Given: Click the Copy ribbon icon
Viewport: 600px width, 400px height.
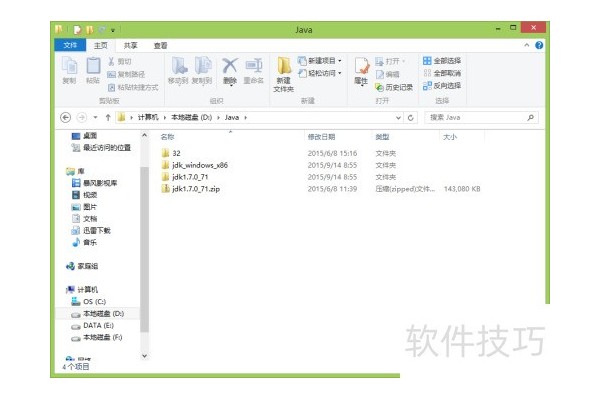Looking at the screenshot, I should pos(69,70).
